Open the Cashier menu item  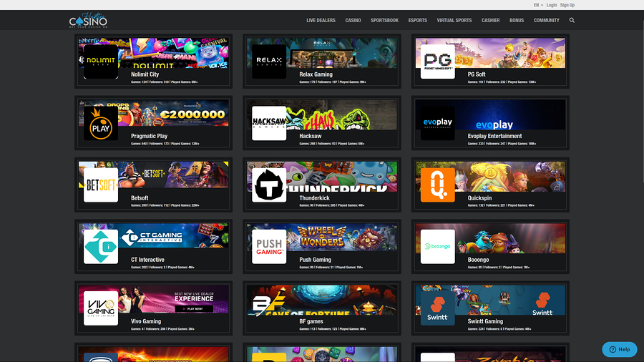(490, 20)
